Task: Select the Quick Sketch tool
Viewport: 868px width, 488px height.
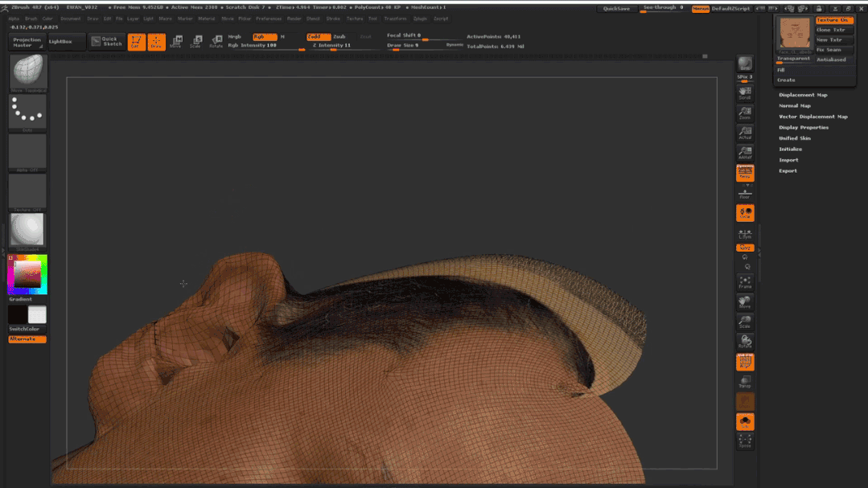Action: click(x=106, y=41)
